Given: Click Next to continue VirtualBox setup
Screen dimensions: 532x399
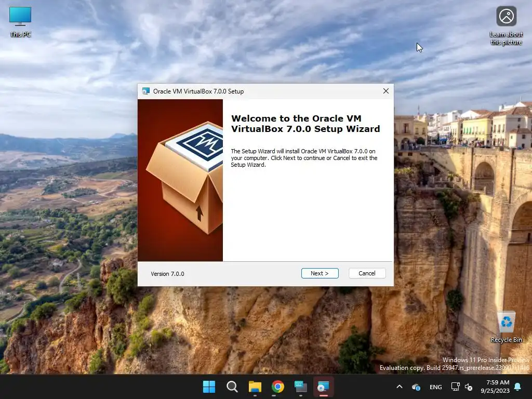Looking at the screenshot, I should point(320,273).
